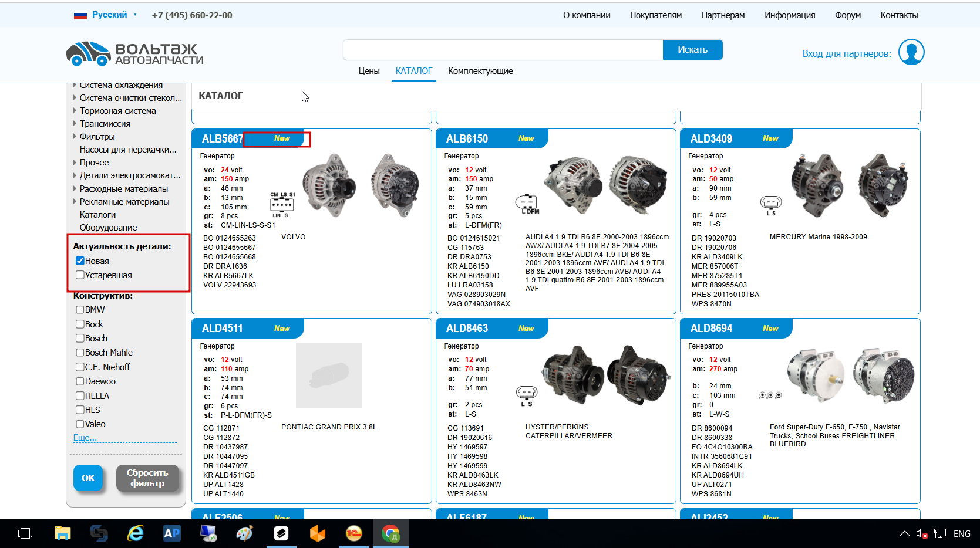Viewport: 980px width, 548px height.
Task: Open Internet Explorer in the taskbar
Action: coord(136,533)
